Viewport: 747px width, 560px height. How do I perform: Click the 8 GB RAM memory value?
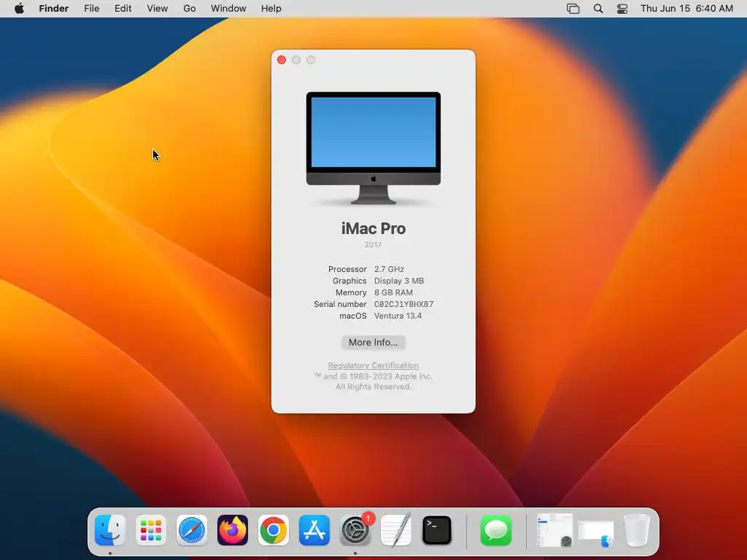393,292
